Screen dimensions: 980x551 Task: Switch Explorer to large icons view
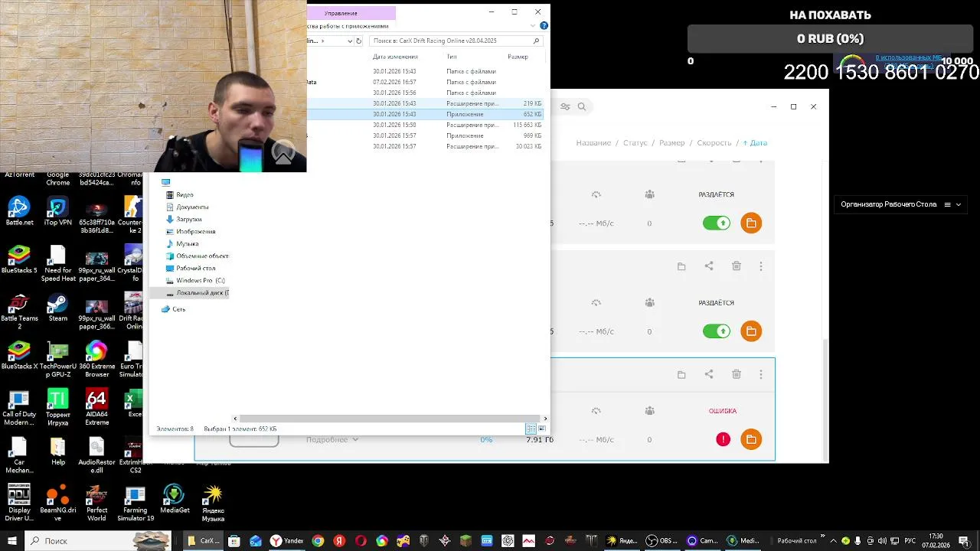click(x=541, y=429)
